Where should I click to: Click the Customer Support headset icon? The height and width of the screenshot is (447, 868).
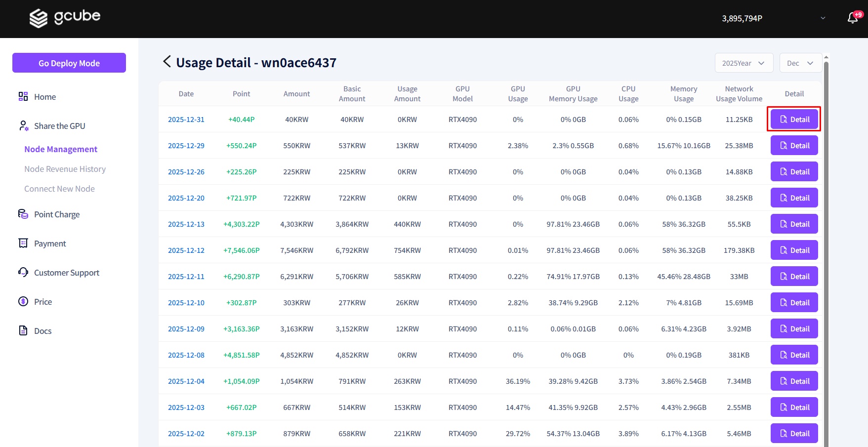23,272
